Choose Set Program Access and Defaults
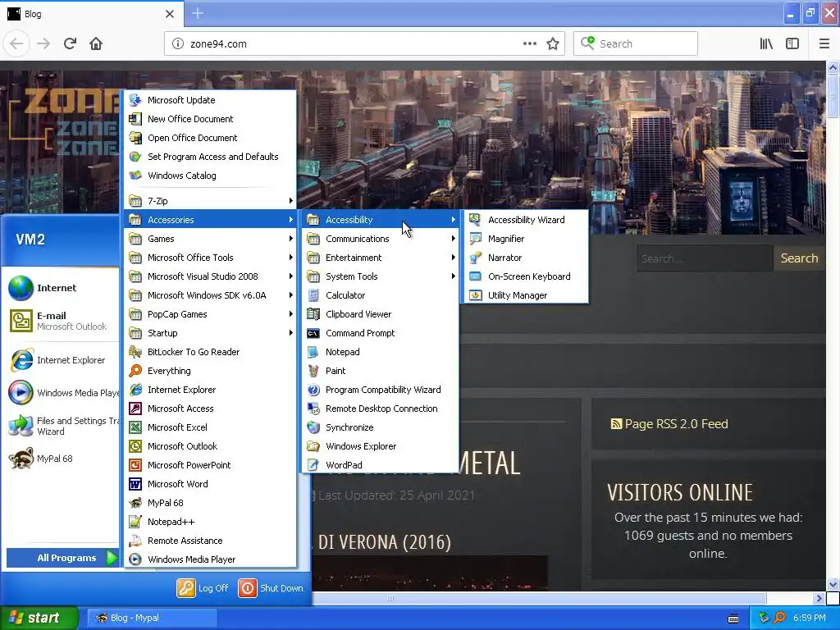The width and height of the screenshot is (840, 630). pos(210,157)
